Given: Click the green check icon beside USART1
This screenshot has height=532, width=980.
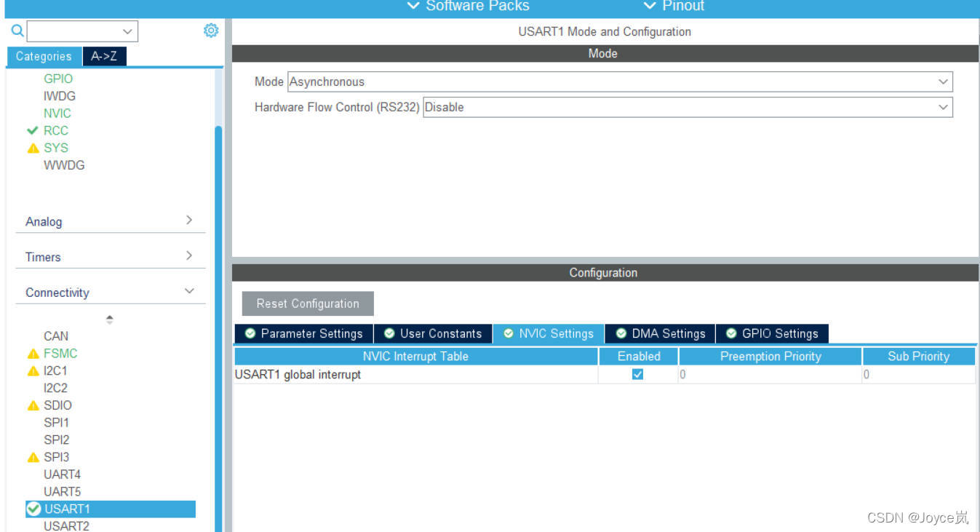Looking at the screenshot, I should tap(33, 509).
